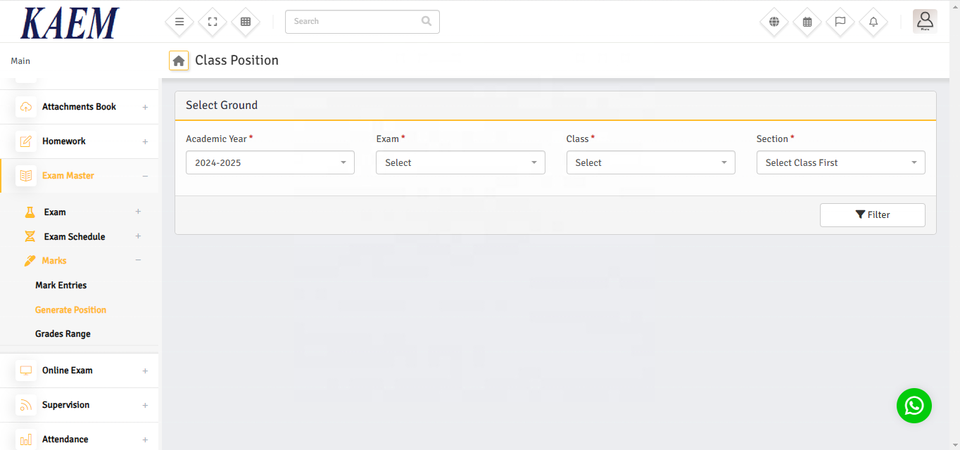The height and width of the screenshot is (450, 960).
Task: Expand the Class select dropdown
Action: (x=650, y=162)
